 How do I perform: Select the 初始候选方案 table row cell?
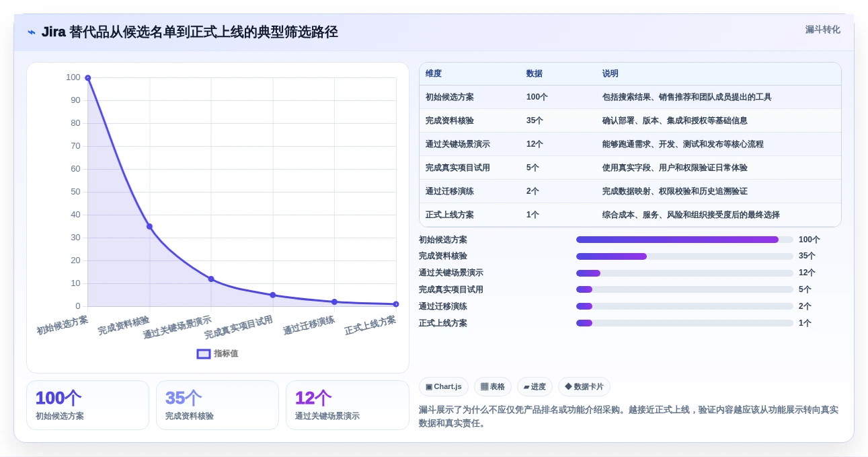450,97
